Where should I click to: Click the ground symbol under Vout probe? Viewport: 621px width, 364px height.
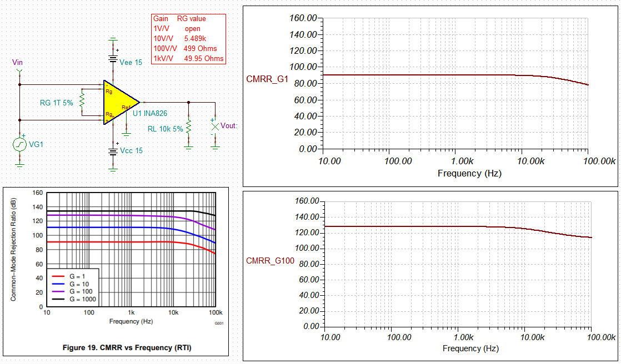[215, 148]
